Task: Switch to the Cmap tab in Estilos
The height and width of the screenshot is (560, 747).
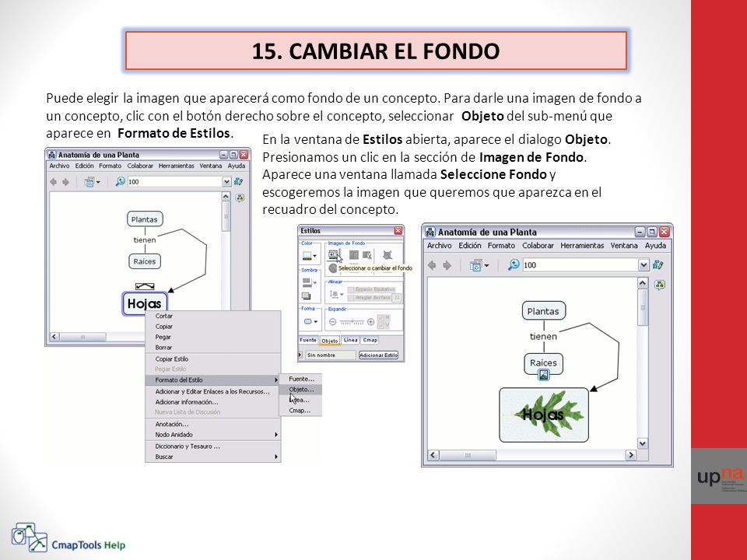Action: coord(370,340)
